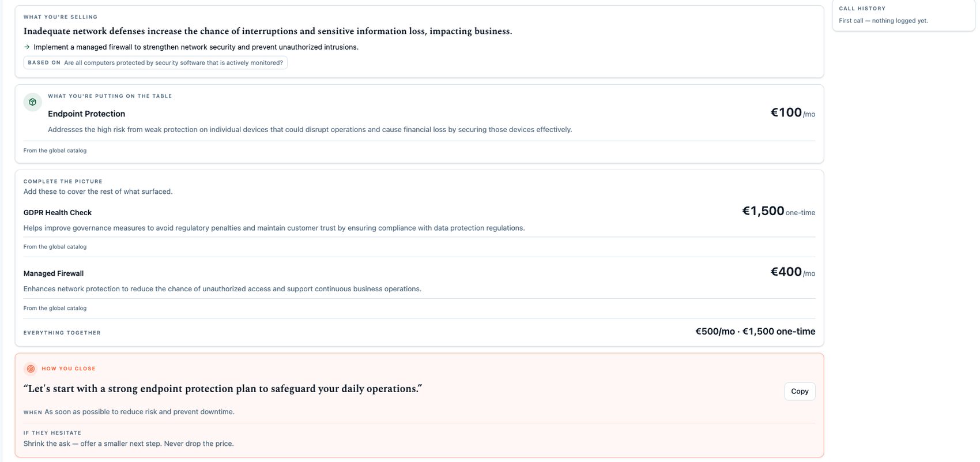Click the GDPR Health Check description text
Image resolution: width=980 pixels, height=462 pixels.
pyautogui.click(x=274, y=228)
